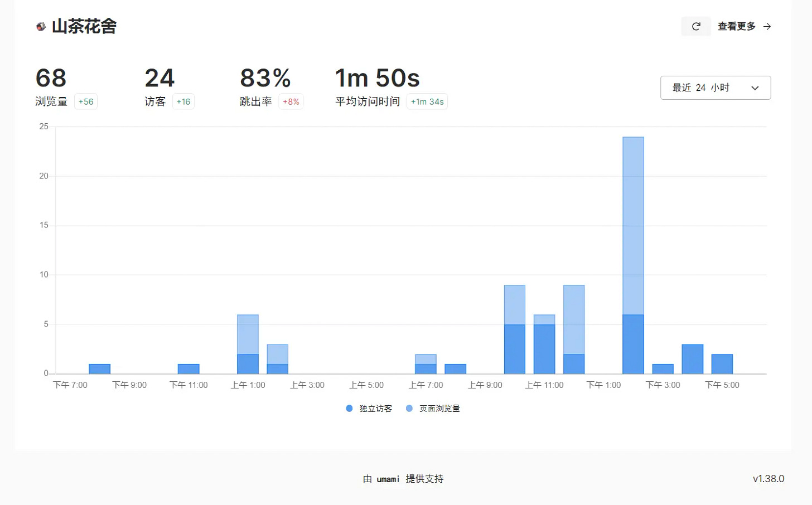Click the 83% bounce rate value
Image resolution: width=812 pixels, height=505 pixels.
pos(265,78)
